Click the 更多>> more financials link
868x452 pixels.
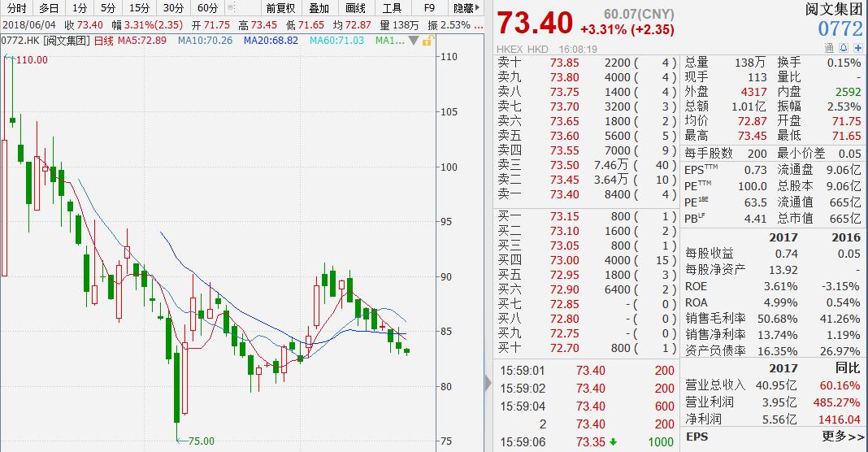point(842,437)
